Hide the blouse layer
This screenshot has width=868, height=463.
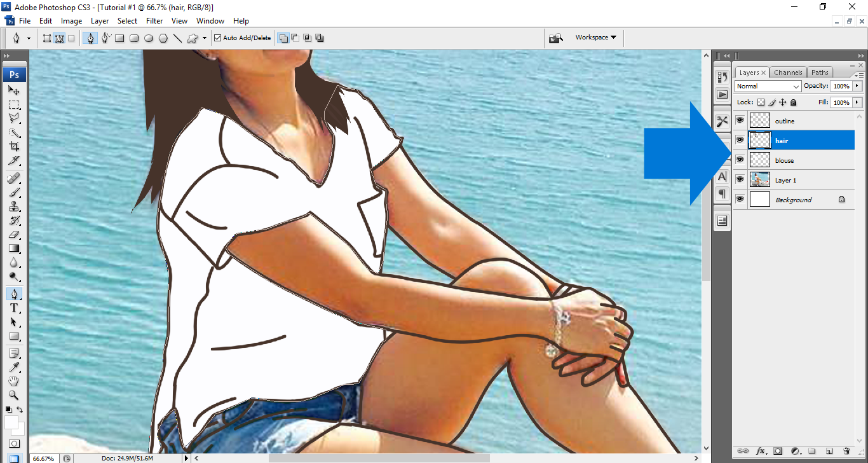click(x=740, y=160)
